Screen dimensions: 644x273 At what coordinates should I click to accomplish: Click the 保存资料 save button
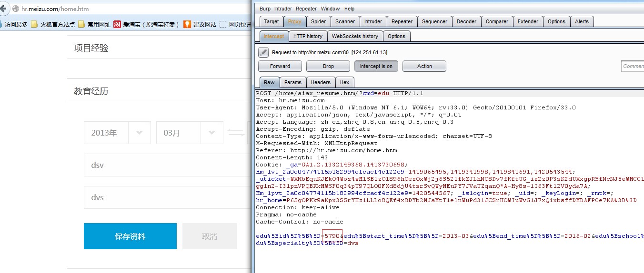[x=130, y=236]
